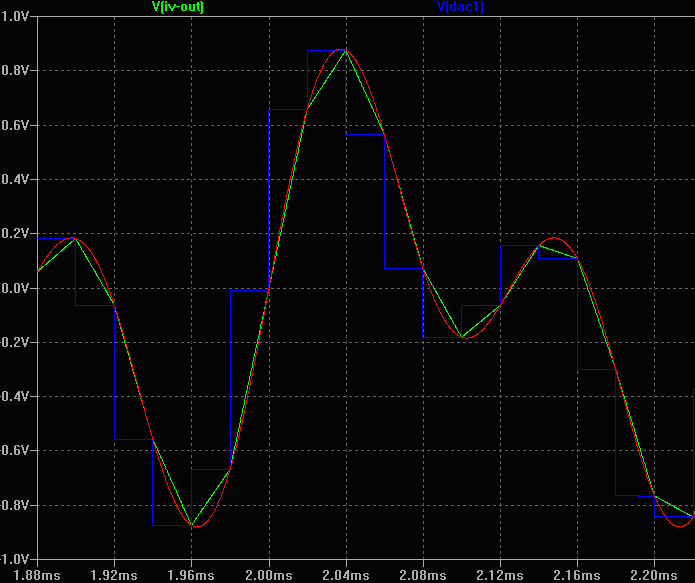Click the 1.96ms time axis label

[x=191, y=575]
